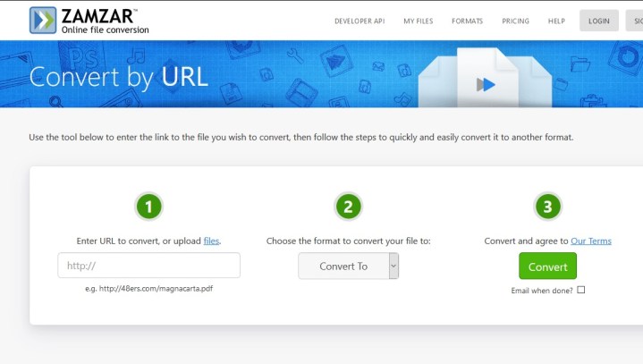643x364 pixels.
Task: Click the Zamzar logo icon
Action: [42, 20]
